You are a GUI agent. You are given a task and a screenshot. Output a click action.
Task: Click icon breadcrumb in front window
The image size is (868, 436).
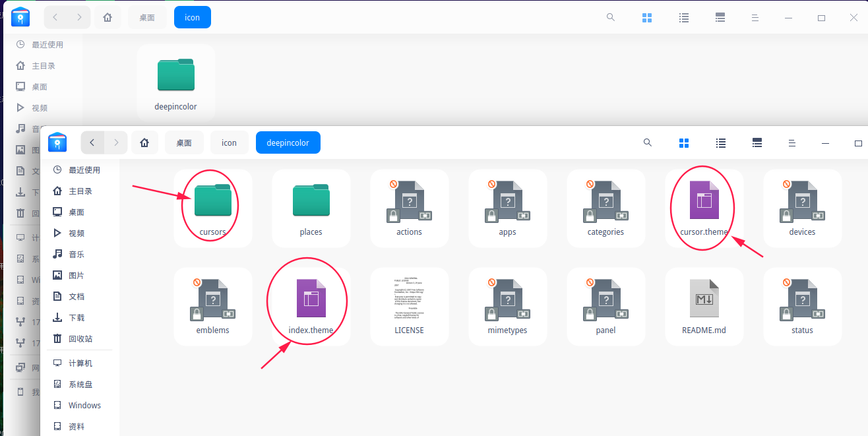[229, 142]
